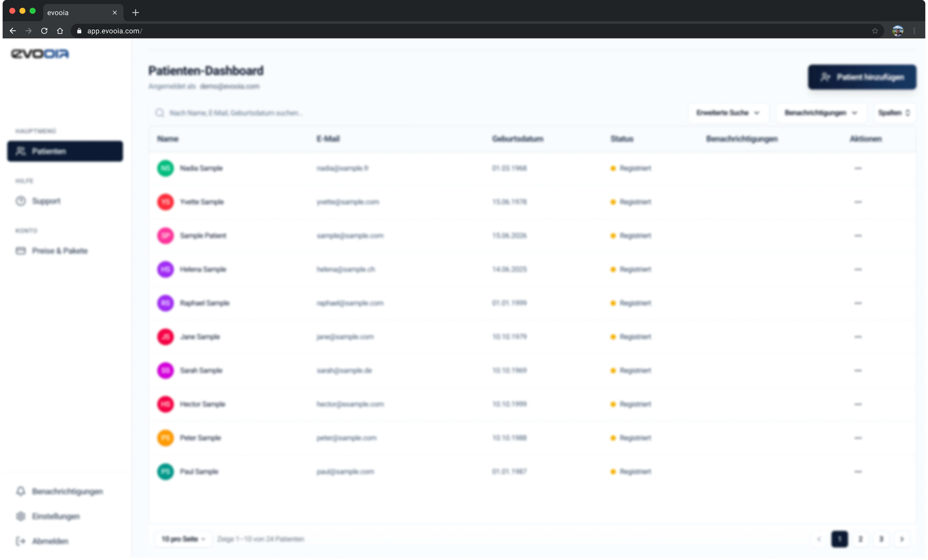Click Registriert status of Jane Sample
This screenshot has height=560, width=928.
(631, 337)
